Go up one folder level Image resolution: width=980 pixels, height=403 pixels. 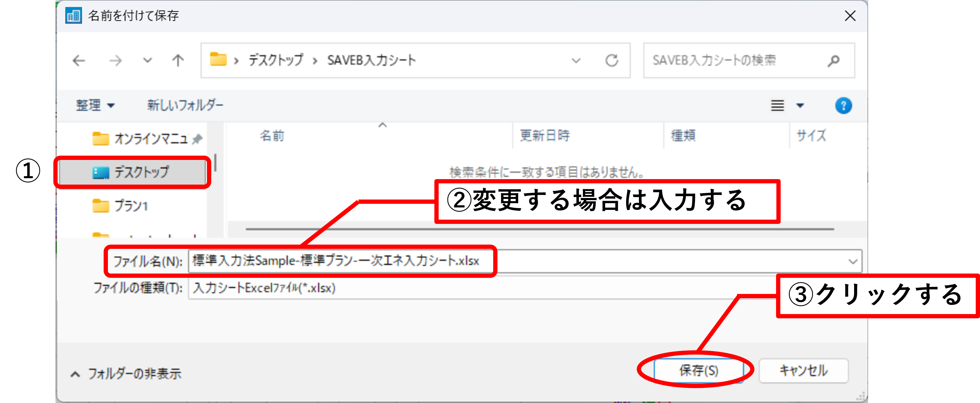(178, 60)
